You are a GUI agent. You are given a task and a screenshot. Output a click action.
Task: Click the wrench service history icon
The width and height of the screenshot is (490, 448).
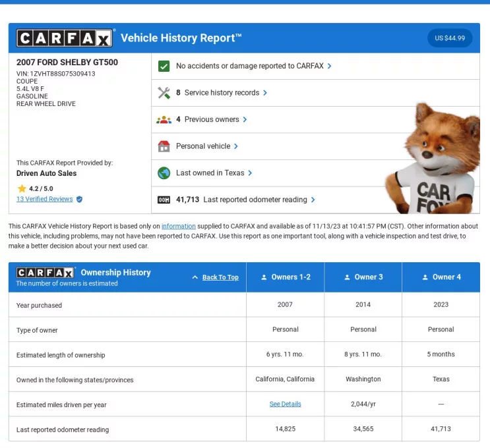point(164,93)
